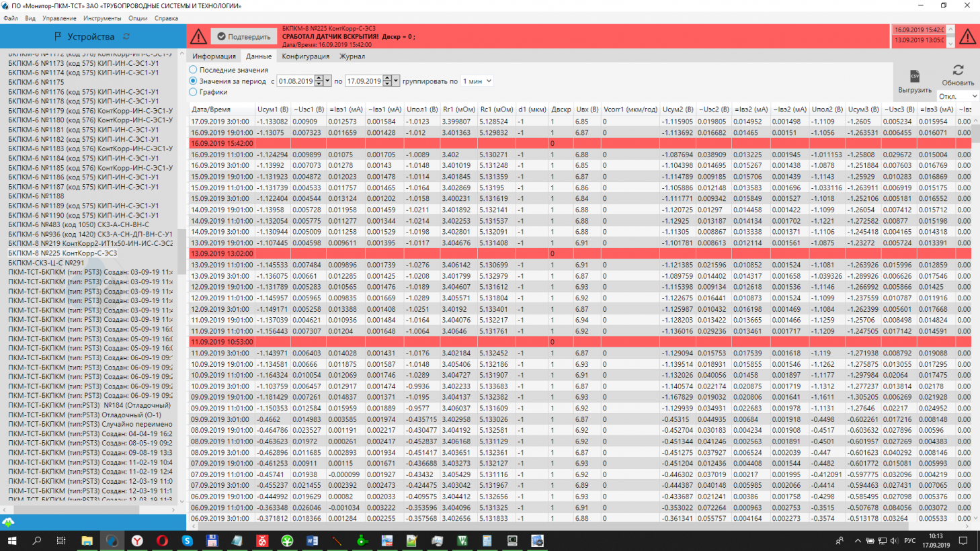Select the Последние значения radio button
The width and height of the screenshot is (980, 551).
coord(194,70)
